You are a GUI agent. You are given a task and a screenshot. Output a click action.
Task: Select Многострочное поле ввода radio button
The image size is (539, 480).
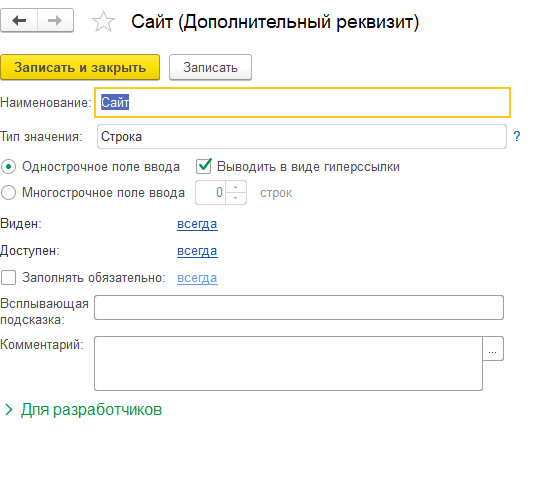[x=9, y=193]
